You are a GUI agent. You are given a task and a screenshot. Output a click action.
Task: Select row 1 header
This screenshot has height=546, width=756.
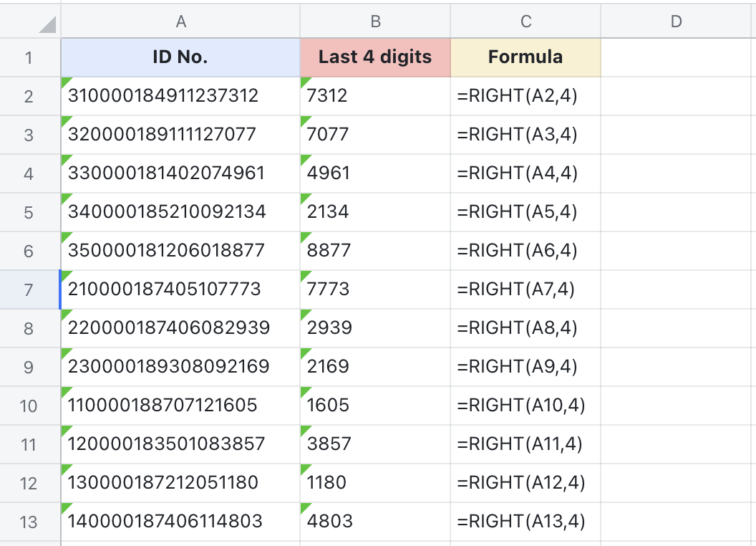[29, 57]
